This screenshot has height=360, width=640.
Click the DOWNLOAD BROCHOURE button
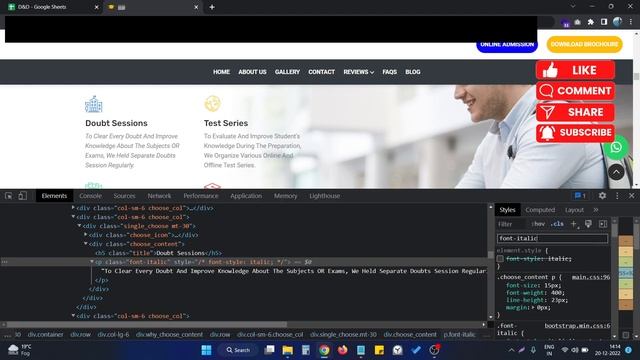(584, 44)
